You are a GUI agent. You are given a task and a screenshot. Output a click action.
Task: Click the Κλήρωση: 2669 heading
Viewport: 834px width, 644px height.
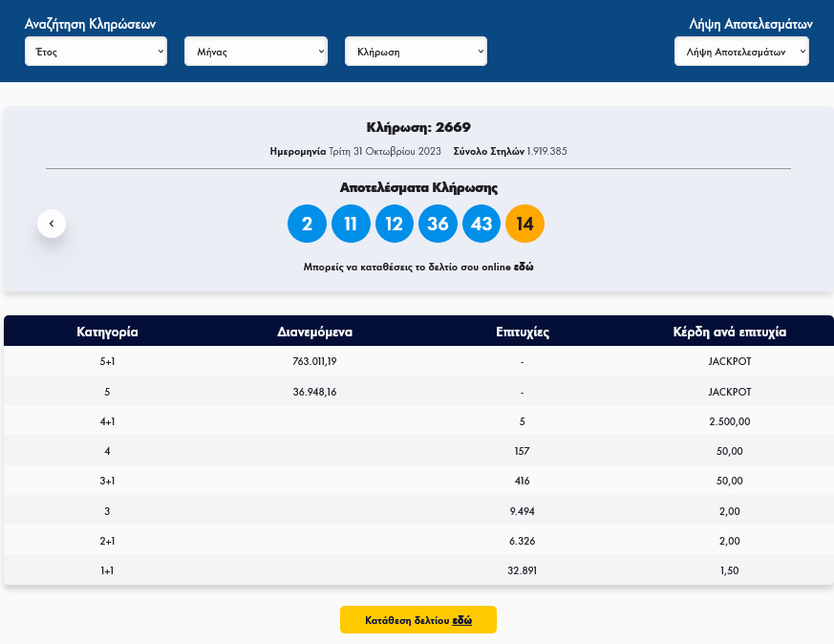[418, 127]
